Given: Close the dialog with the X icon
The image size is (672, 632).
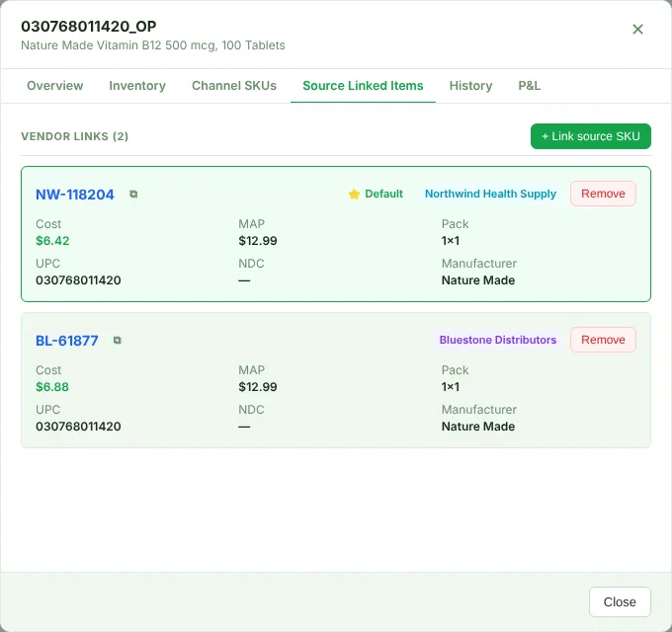Looking at the screenshot, I should 637,29.
